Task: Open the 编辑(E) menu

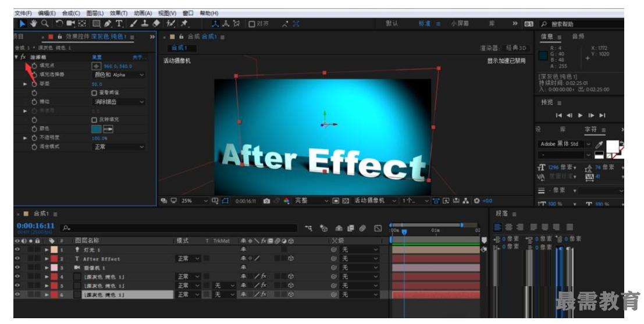Action: (47, 13)
